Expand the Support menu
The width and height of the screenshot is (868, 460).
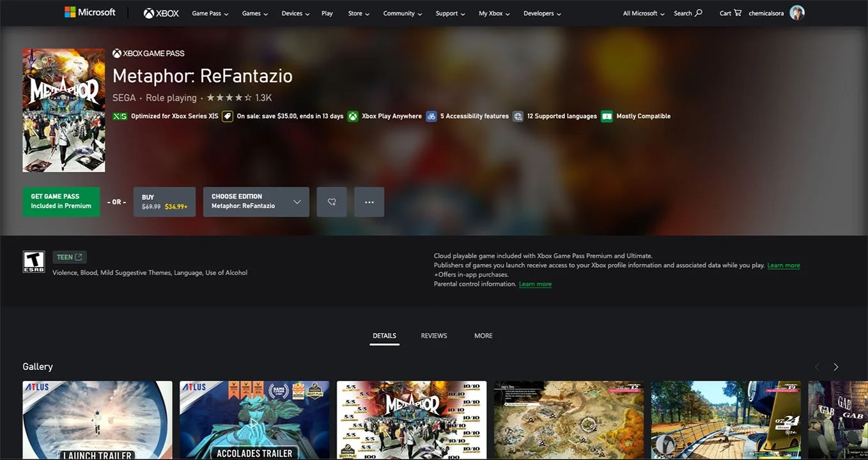[x=451, y=13]
